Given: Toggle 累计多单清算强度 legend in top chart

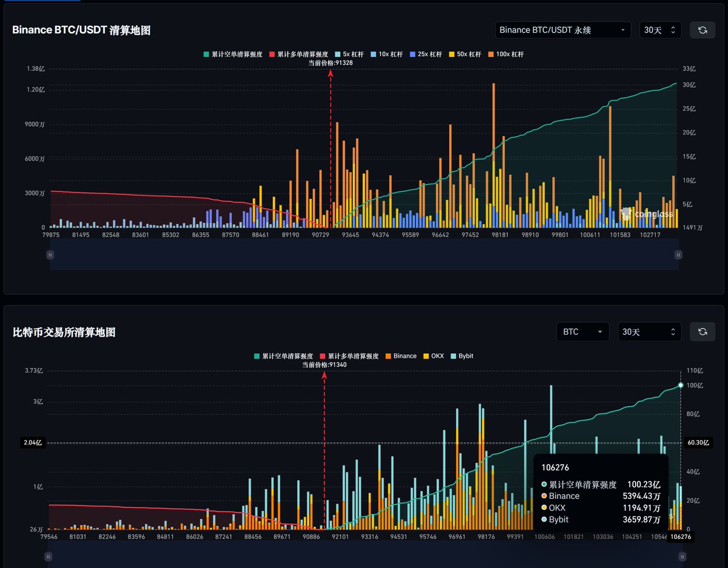Looking at the screenshot, I should click(298, 55).
